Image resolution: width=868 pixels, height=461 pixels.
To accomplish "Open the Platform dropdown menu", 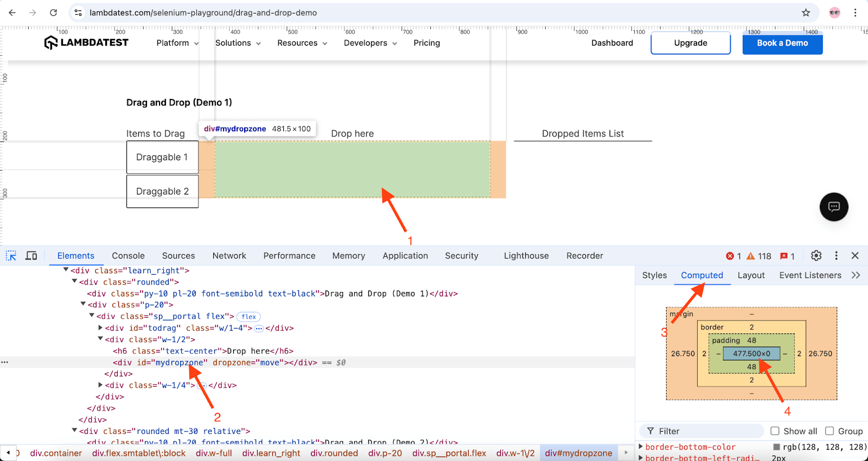I will click(178, 43).
